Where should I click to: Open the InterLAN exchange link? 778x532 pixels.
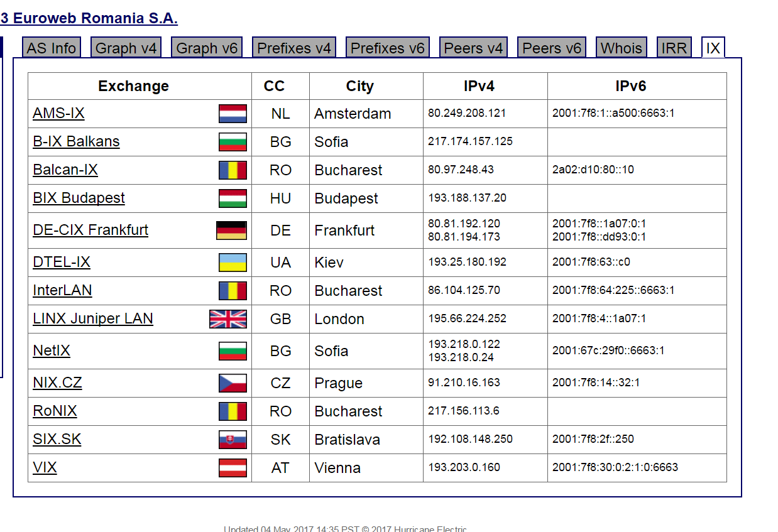pyautogui.click(x=62, y=290)
